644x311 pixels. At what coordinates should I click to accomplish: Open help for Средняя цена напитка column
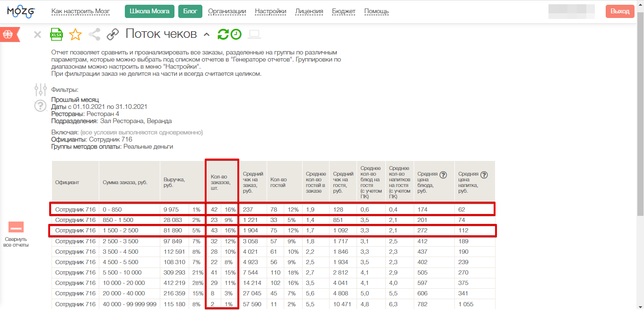[484, 175]
